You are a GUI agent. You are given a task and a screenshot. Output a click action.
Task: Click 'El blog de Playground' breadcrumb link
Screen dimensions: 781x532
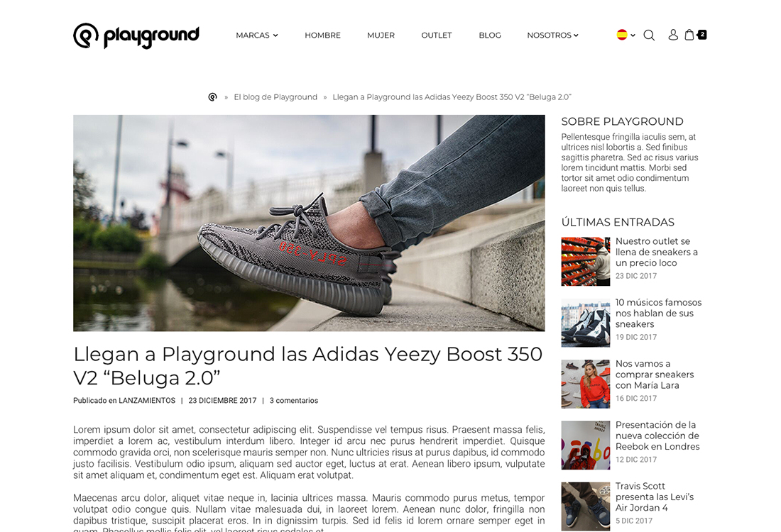[x=275, y=97]
